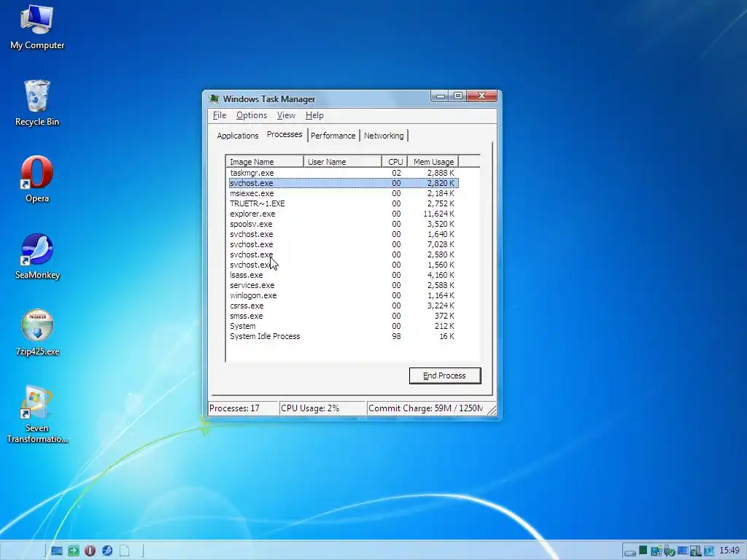Select the svchost.exe row using 1,560 K
This screenshot has width=747, height=560.
343,265
